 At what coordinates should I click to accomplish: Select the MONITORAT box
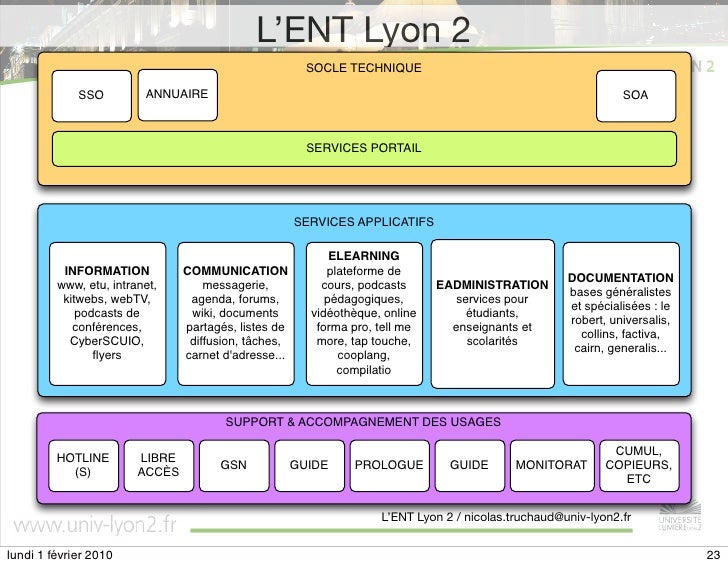click(552, 465)
